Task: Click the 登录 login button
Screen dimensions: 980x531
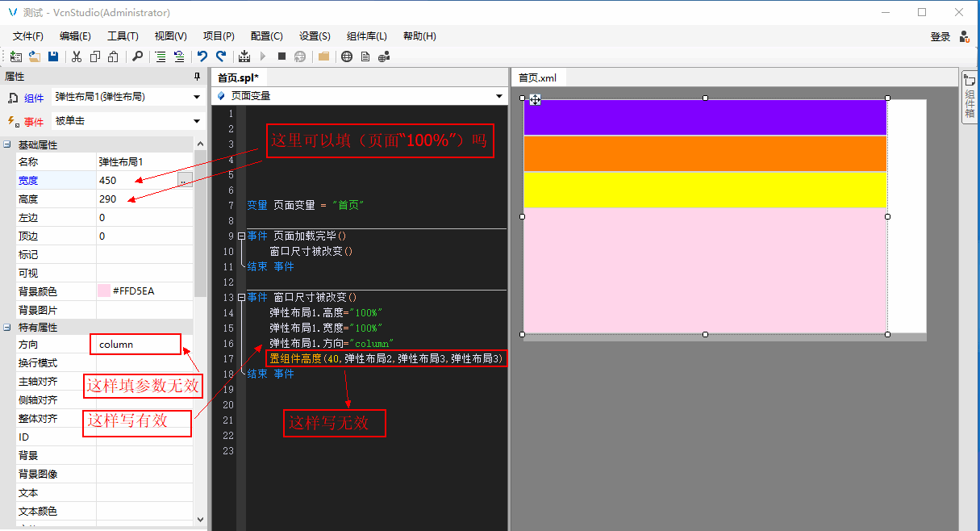Action: coord(940,36)
